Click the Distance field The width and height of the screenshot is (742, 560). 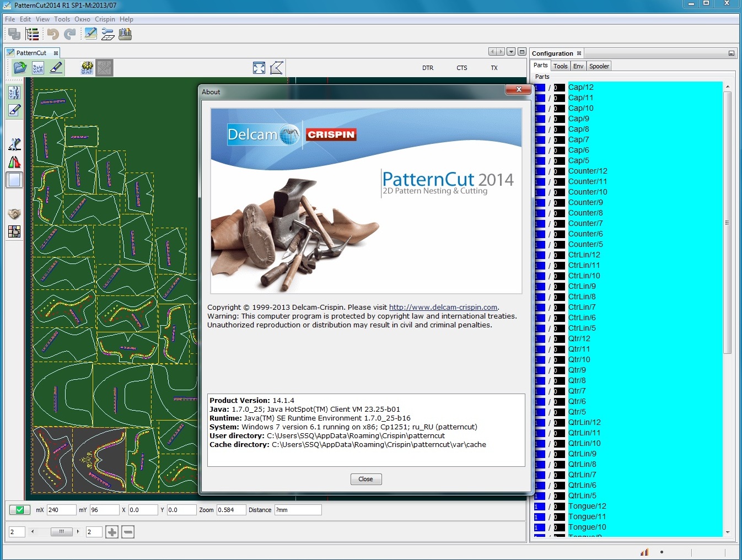click(298, 510)
